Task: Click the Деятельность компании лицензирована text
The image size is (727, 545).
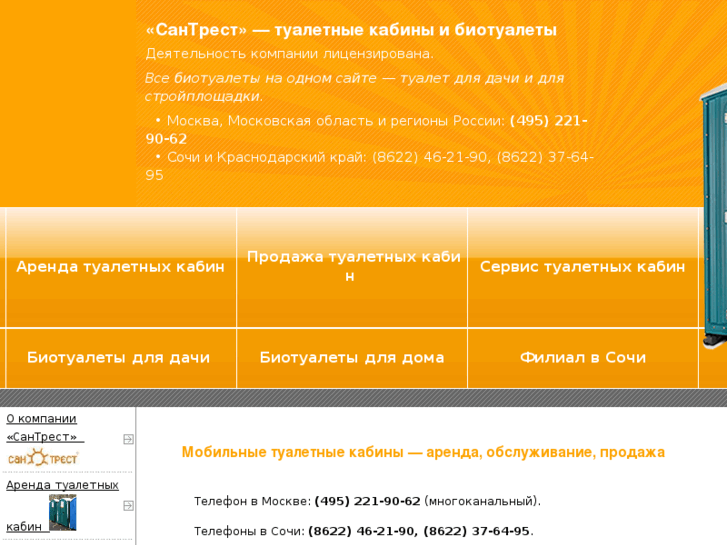Action: click(289, 54)
